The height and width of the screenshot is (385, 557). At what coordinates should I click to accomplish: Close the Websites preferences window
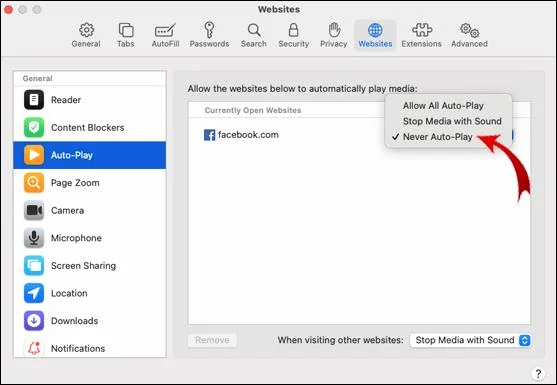9,10
